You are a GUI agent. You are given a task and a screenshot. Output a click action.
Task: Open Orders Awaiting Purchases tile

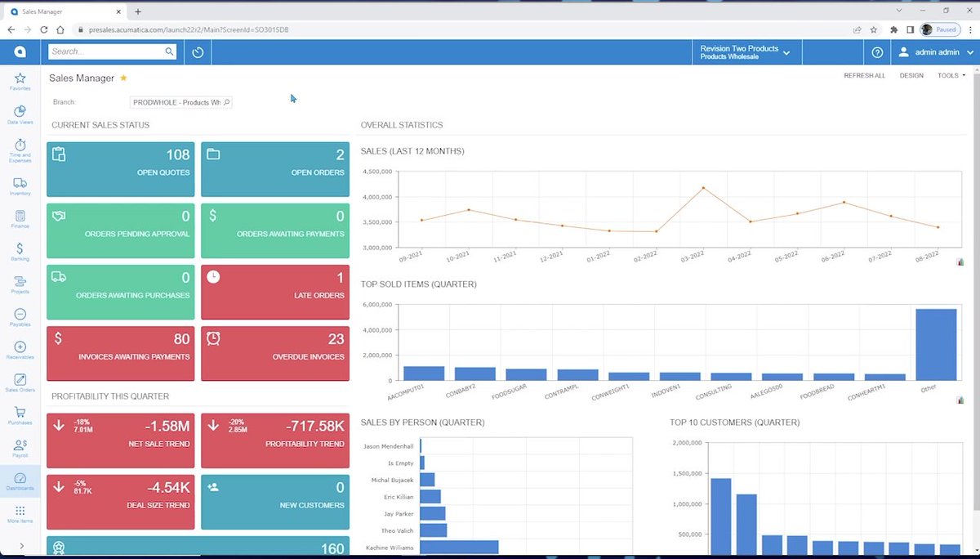click(x=121, y=292)
